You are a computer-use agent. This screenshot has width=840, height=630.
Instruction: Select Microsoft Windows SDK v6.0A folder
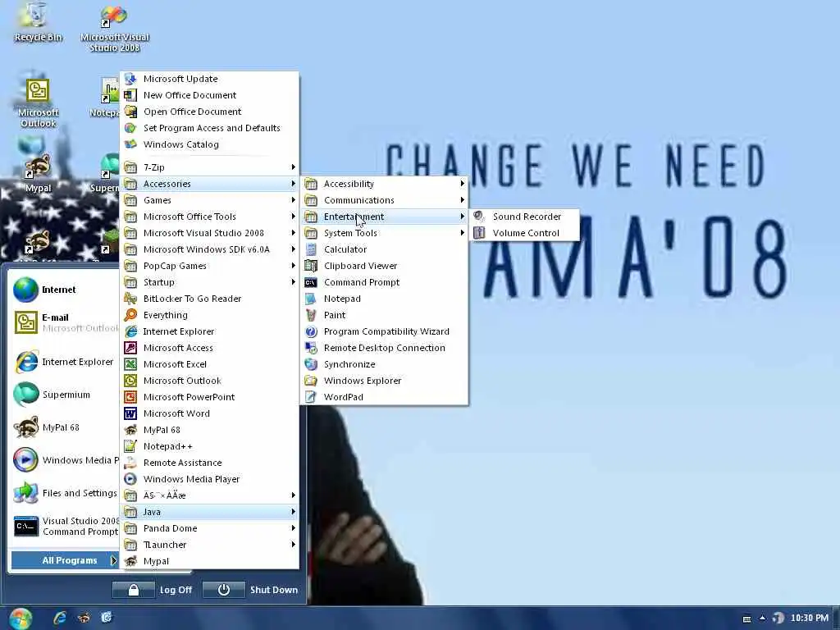[x=209, y=249]
